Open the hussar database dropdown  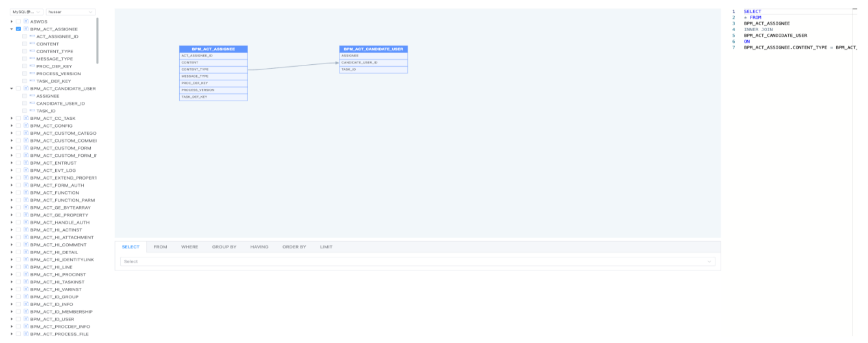point(69,12)
